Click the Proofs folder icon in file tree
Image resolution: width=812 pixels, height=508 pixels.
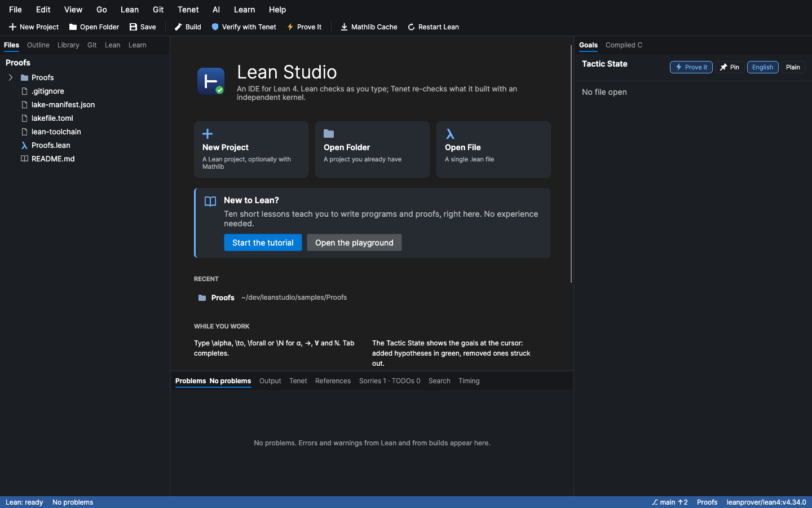point(24,78)
